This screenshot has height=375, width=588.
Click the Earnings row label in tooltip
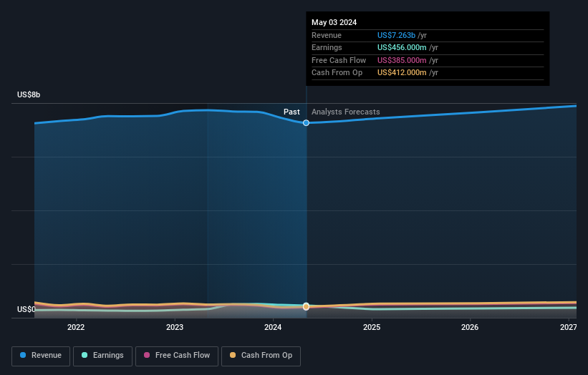(327, 47)
